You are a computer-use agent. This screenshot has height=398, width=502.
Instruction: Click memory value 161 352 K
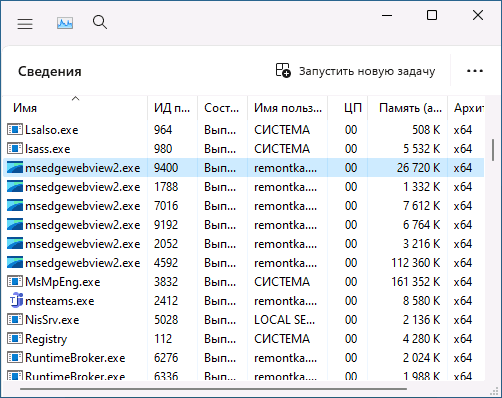click(x=416, y=282)
